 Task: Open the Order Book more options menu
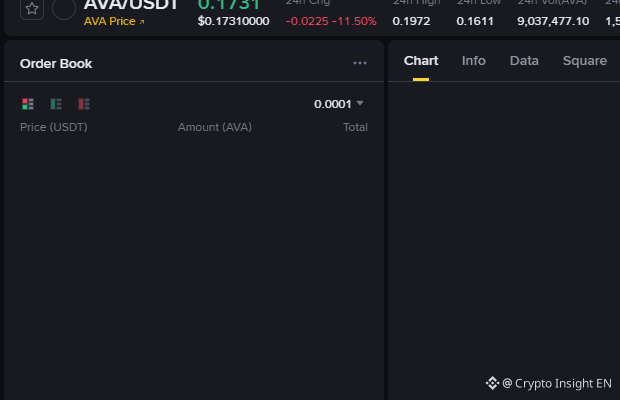(360, 63)
